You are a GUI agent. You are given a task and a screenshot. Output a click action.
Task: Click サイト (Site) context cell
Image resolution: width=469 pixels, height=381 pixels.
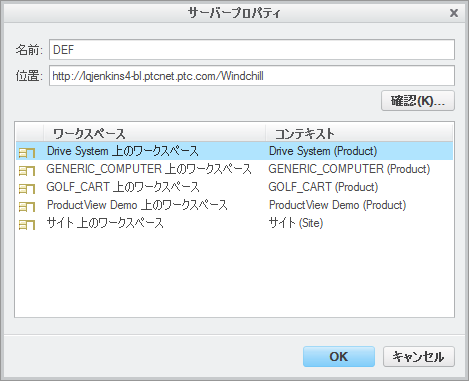pyautogui.click(x=296, y=223)
